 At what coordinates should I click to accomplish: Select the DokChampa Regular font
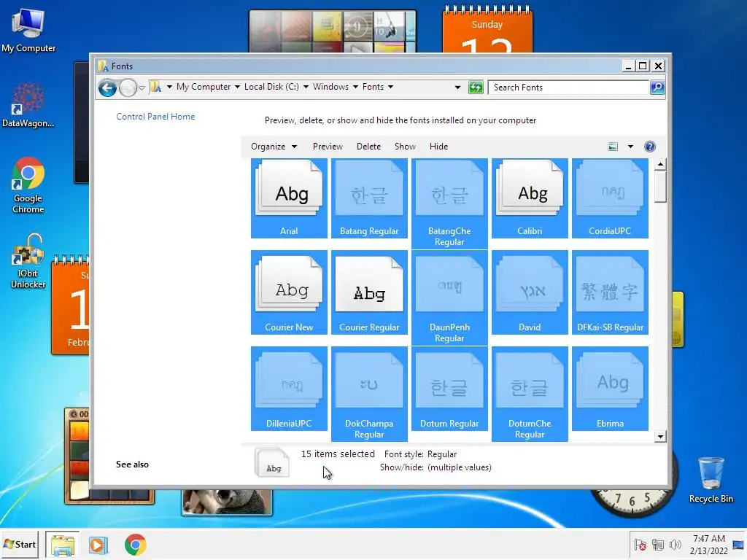369,394
